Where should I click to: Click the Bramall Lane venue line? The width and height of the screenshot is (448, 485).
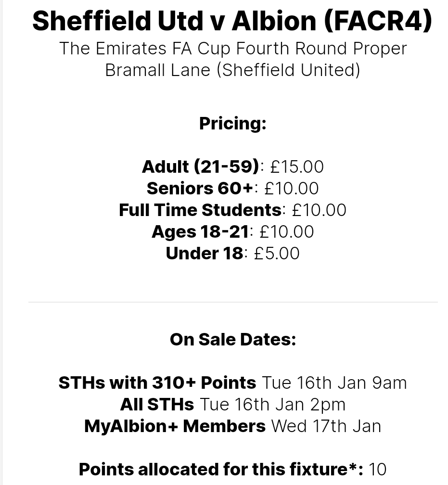pos(233,70)
